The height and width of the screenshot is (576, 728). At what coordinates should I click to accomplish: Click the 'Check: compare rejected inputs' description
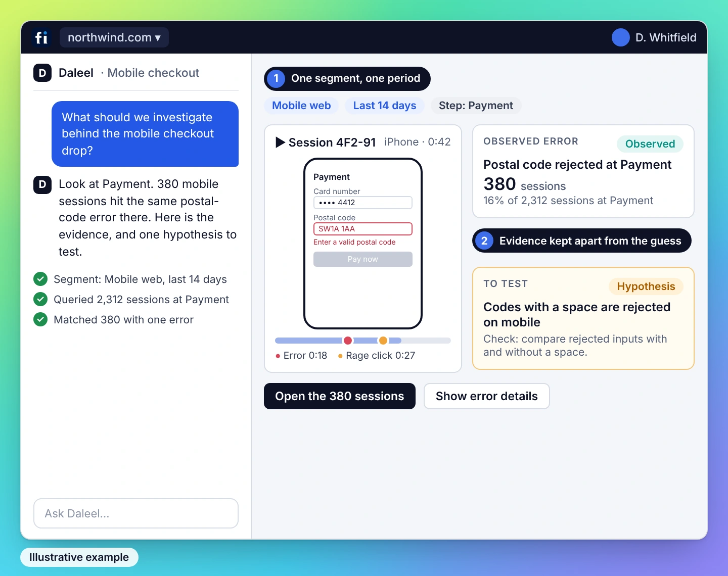click(x=575, y=346)
